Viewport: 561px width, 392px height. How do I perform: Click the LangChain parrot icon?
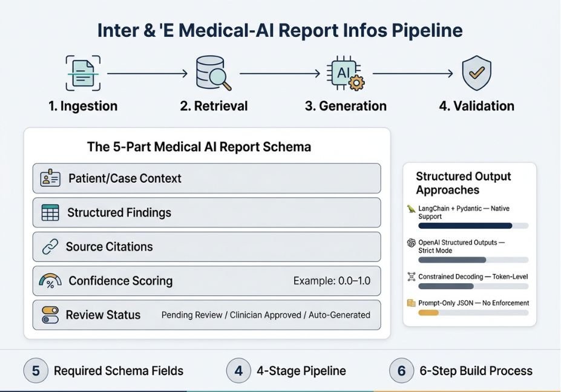[412, 209]
